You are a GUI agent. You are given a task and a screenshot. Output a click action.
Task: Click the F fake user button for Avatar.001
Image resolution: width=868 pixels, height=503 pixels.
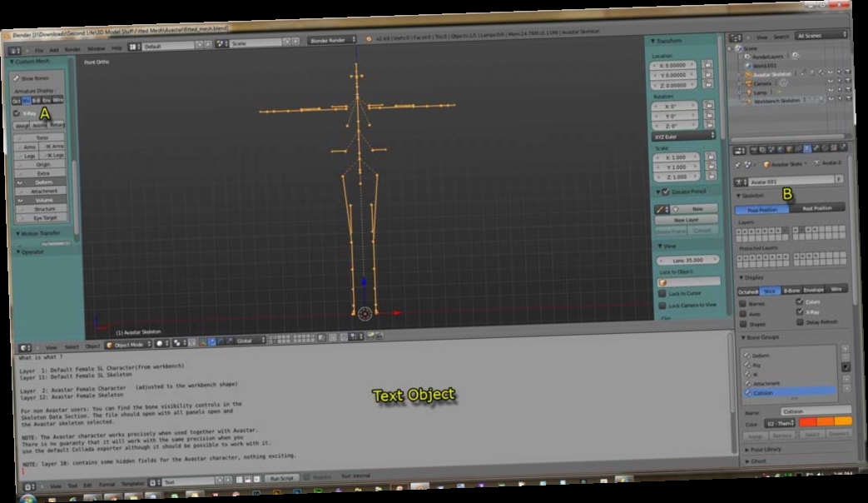[x=839, y=179]
